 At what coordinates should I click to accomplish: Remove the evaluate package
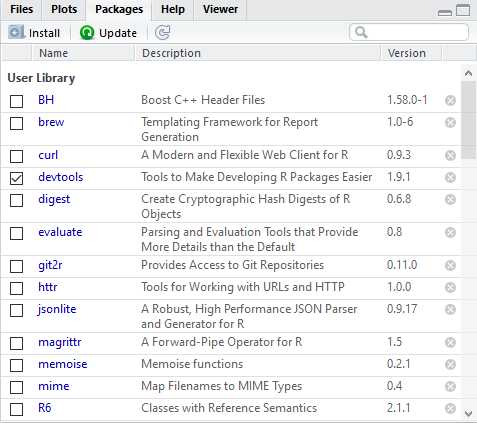[450, 232]
